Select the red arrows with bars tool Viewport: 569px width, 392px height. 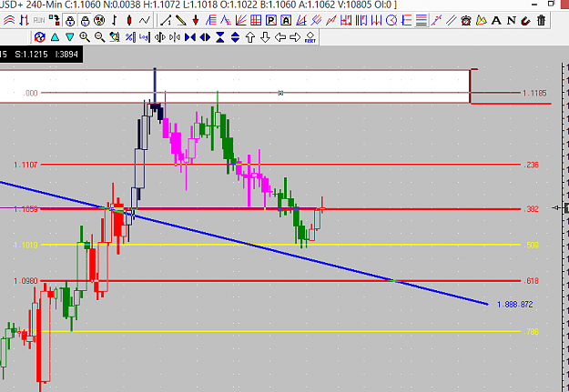click(x=346, y=20)
